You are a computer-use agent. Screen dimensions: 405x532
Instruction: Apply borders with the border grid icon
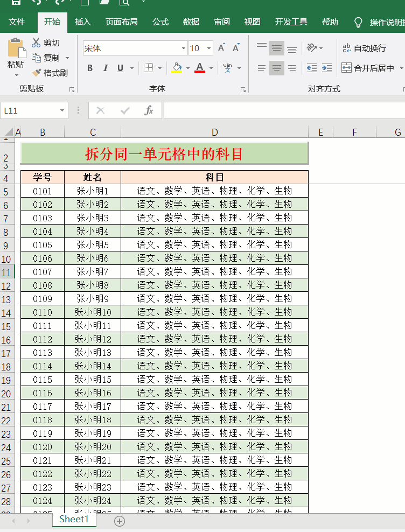coord(148,68)
